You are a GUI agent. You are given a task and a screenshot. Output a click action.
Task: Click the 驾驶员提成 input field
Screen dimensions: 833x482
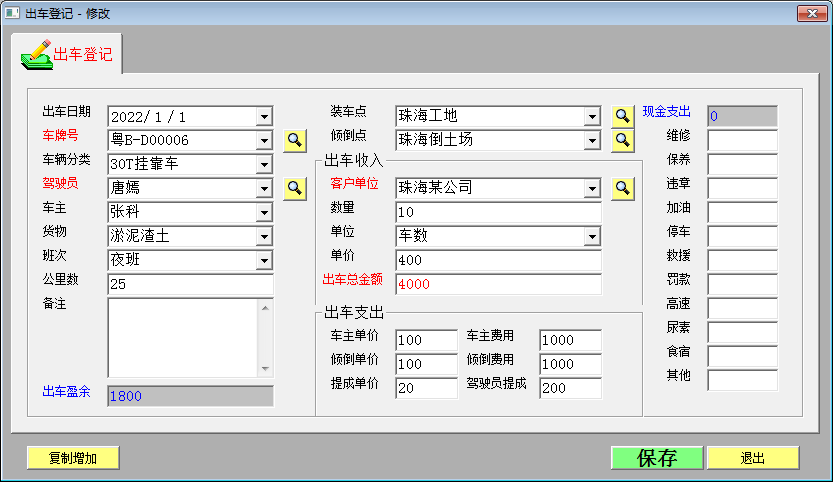pos(570,388)
